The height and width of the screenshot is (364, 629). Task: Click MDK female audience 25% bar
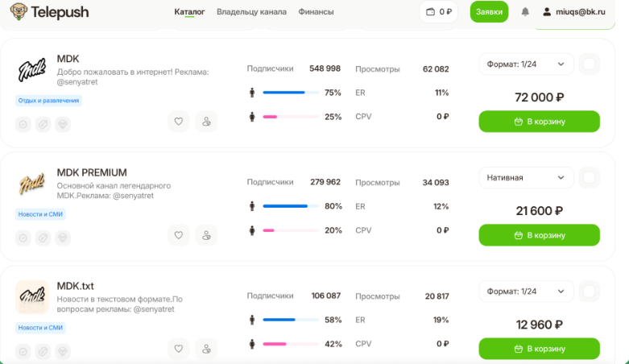point(291,117)
